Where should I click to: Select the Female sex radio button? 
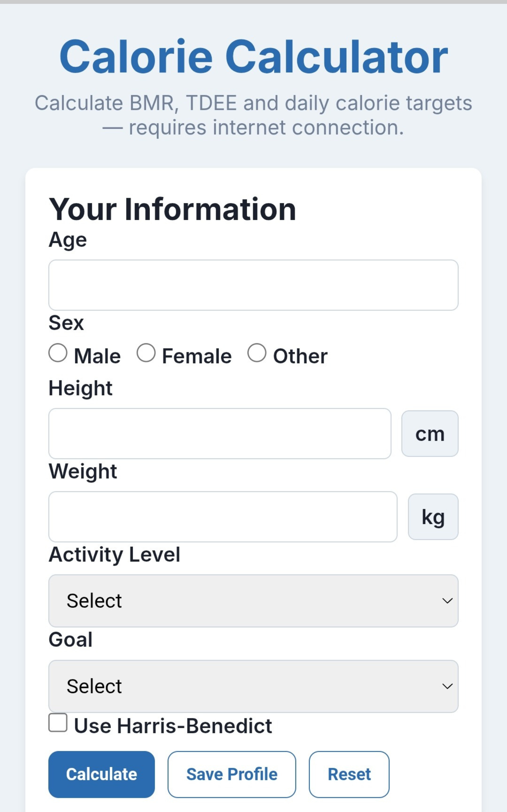click(146, 352)
